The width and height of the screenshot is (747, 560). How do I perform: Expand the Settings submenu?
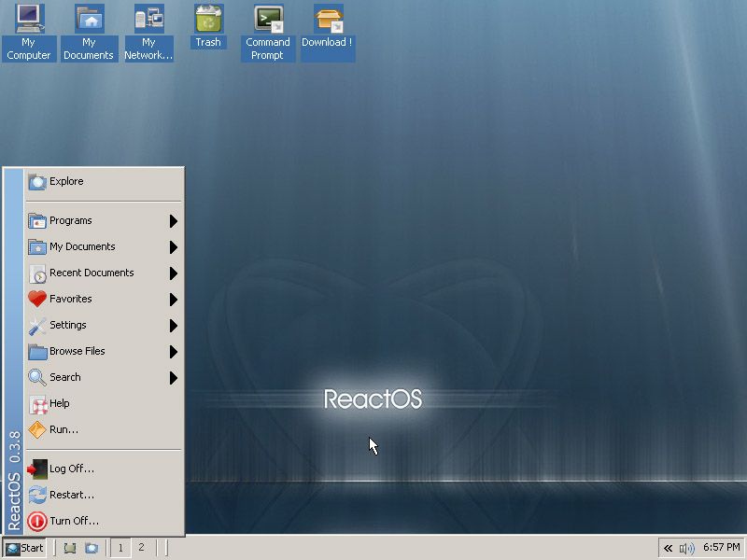pyautogui.click(x=70, y=325)
